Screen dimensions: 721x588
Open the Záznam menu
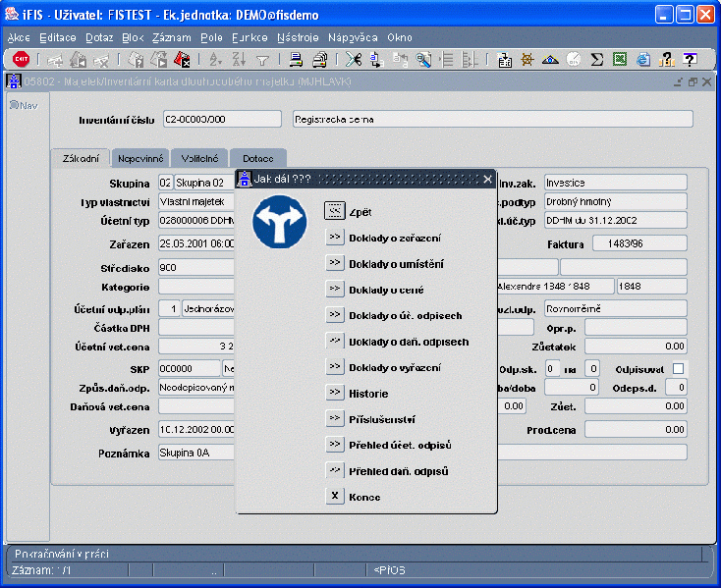pyautogui.click(x=172, y=36)
